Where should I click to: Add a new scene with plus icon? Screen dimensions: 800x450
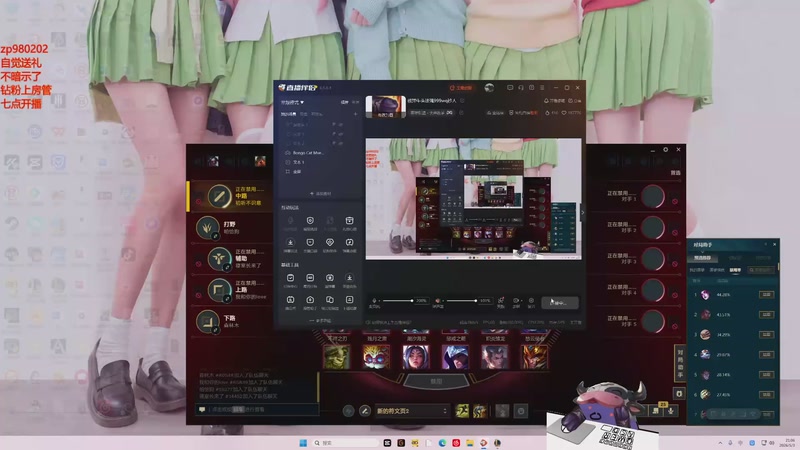tap(356, 114)
